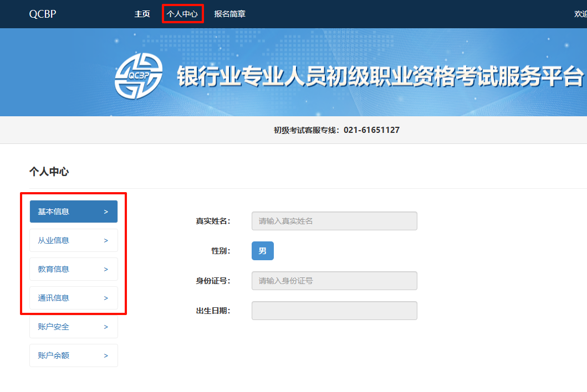Select the 账户余额 sidebar tab
The height and width of the screenshot is (392, 587).
(x=74, y=355)
